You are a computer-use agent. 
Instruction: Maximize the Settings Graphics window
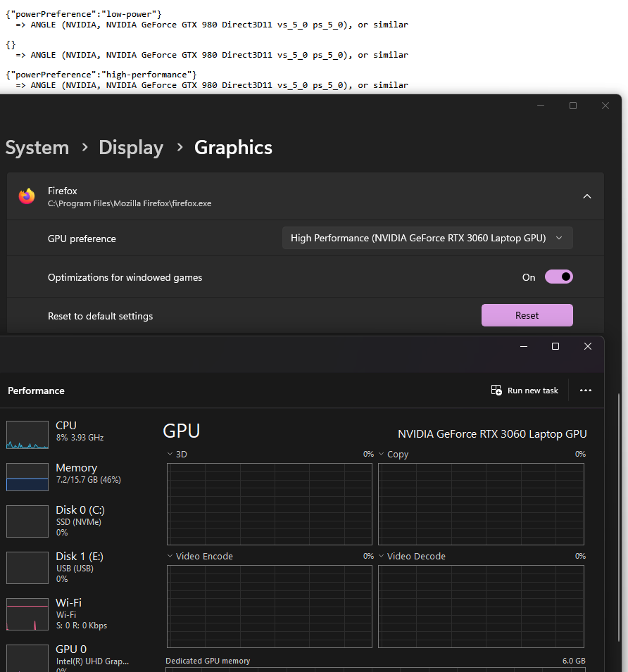(x=572, y=106)
